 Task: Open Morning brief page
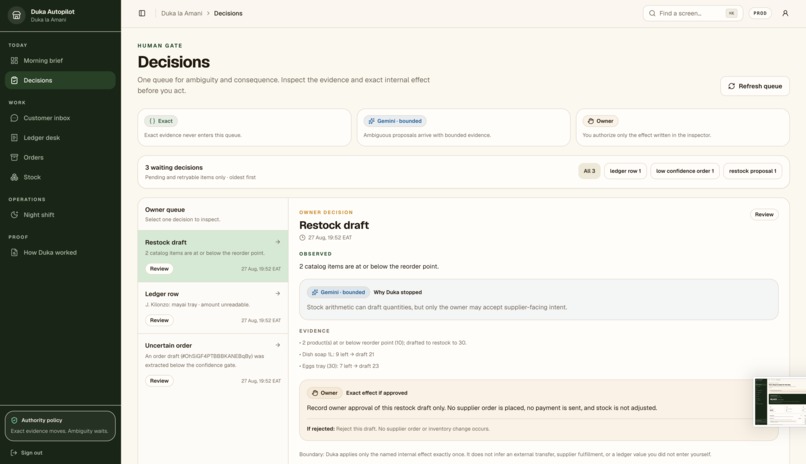tap(60, 61)
